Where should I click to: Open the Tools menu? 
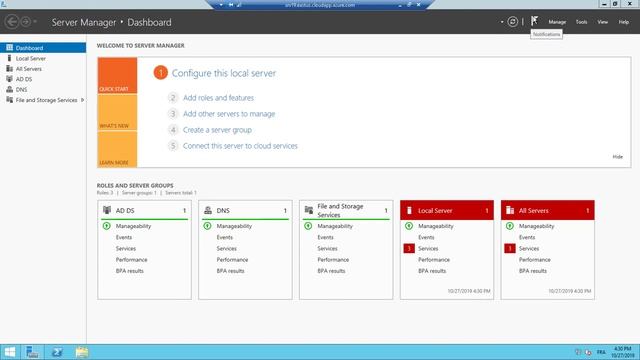tap(581, 22)
